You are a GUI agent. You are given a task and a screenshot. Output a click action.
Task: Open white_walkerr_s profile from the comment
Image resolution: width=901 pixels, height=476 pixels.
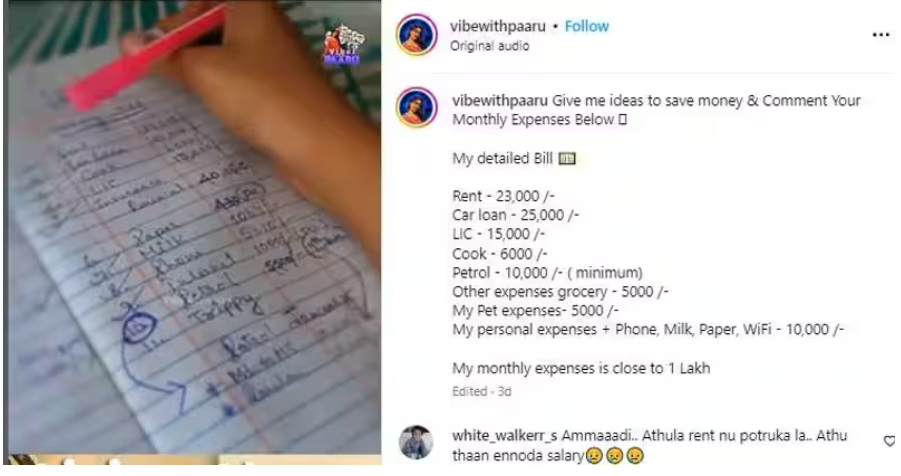point(505,436)
